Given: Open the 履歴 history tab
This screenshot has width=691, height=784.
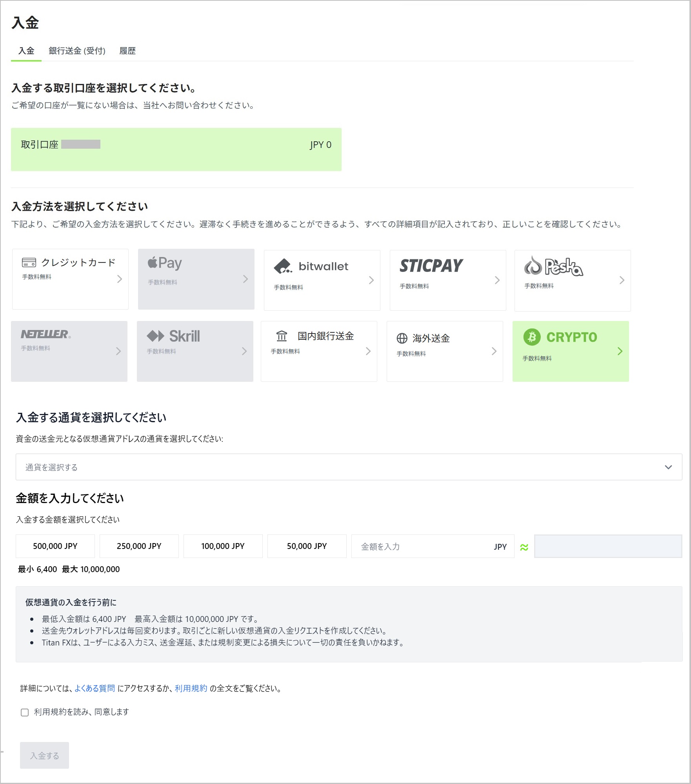Looking at the screenshot, I should point(127,51).
